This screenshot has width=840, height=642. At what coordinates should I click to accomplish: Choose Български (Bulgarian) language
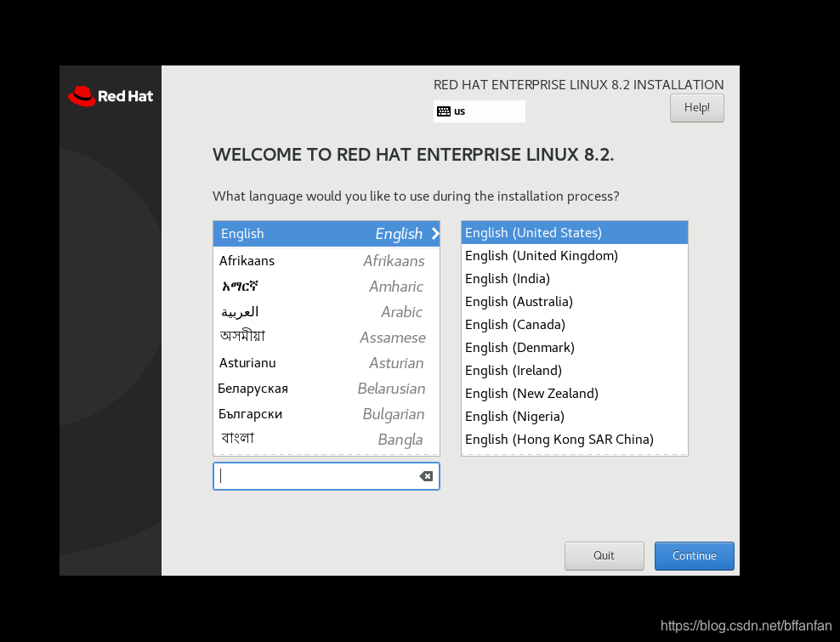(326, 414)
